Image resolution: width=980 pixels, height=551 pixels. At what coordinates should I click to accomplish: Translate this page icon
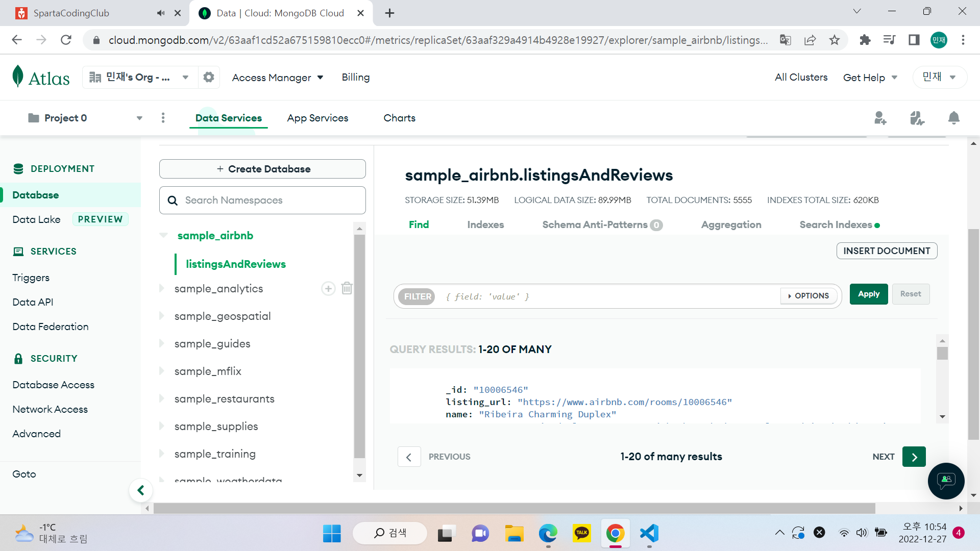tap(786, 40)
